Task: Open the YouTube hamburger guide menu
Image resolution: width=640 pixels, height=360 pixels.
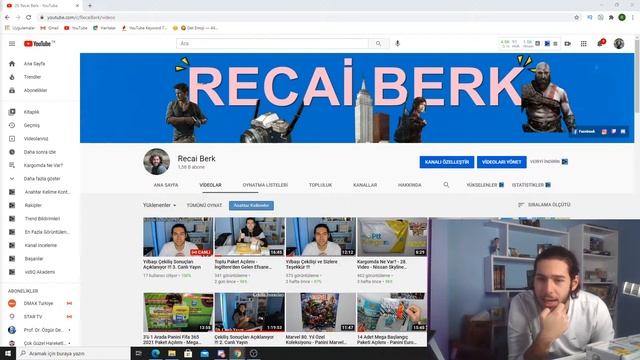Action: (x=12, y=44)
